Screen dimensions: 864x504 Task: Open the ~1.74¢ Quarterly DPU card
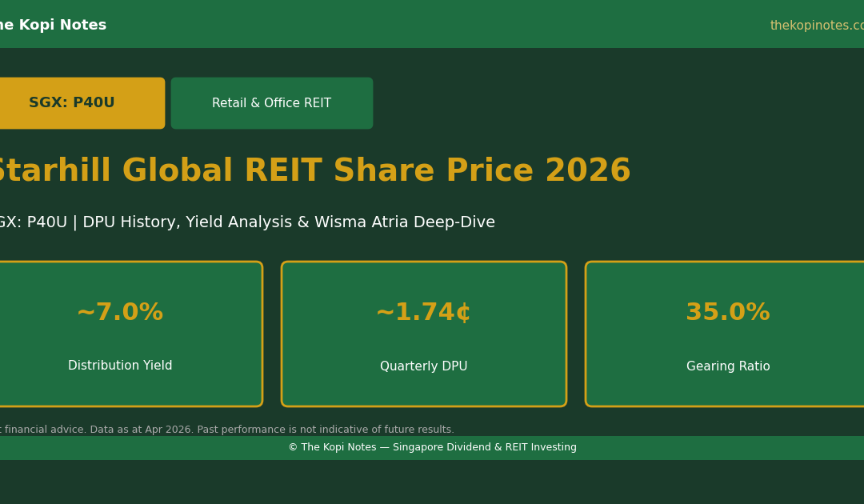point(424,334)
